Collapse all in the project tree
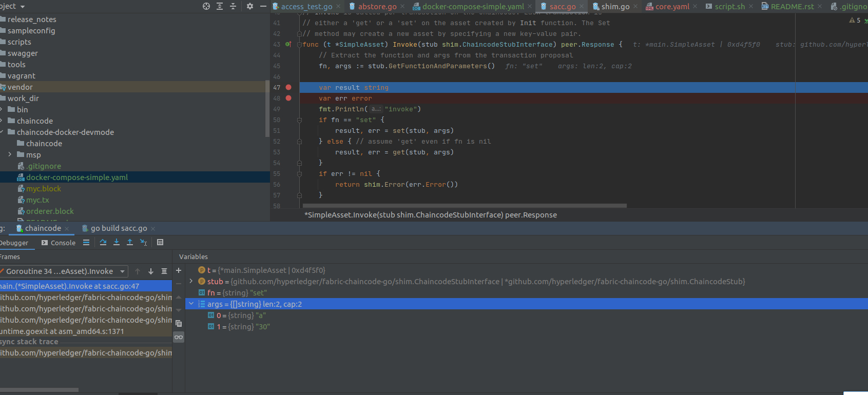The width and height of the screenshot is (868, 395). [233, 6]
